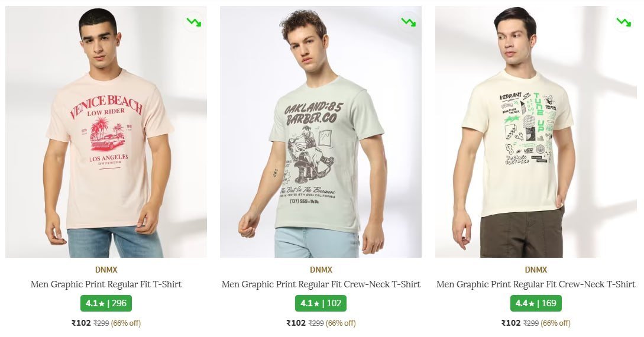Click DNMX brand under Venice Beach shirt
This screenshot has height=337, width=644.
click(x=106, y=270)
